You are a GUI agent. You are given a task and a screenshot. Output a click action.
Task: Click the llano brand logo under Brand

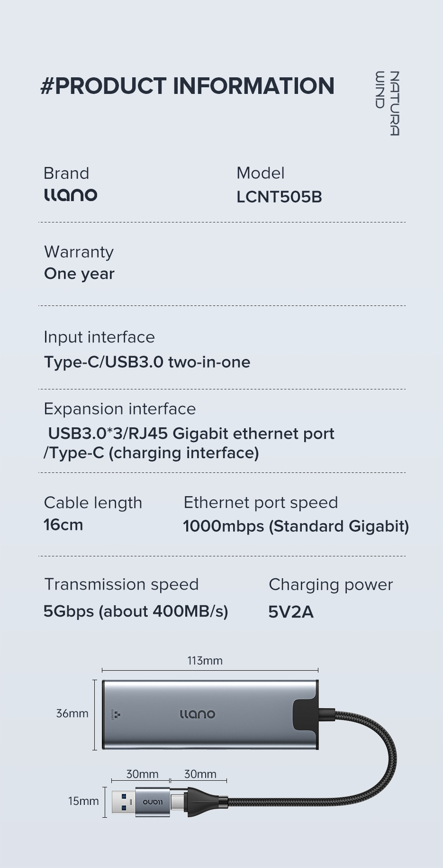point(71,195)
